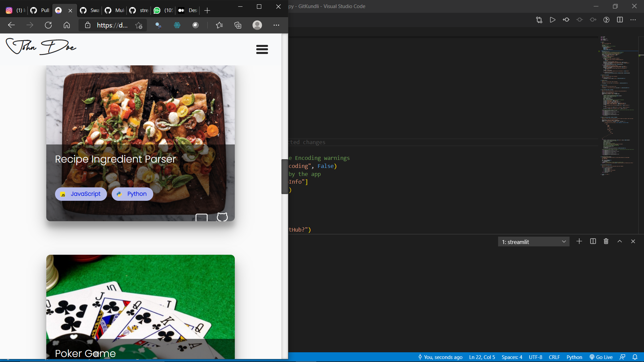Click the Ln 22, Col 5 status indicator
This screenshot has height=362, width=644.
point(482,357)
